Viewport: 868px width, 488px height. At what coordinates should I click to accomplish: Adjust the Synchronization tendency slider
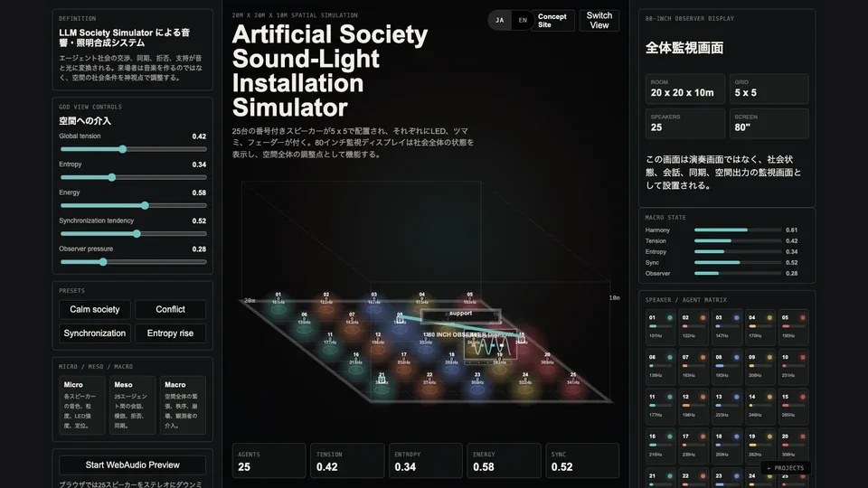(x=133, y=233)
